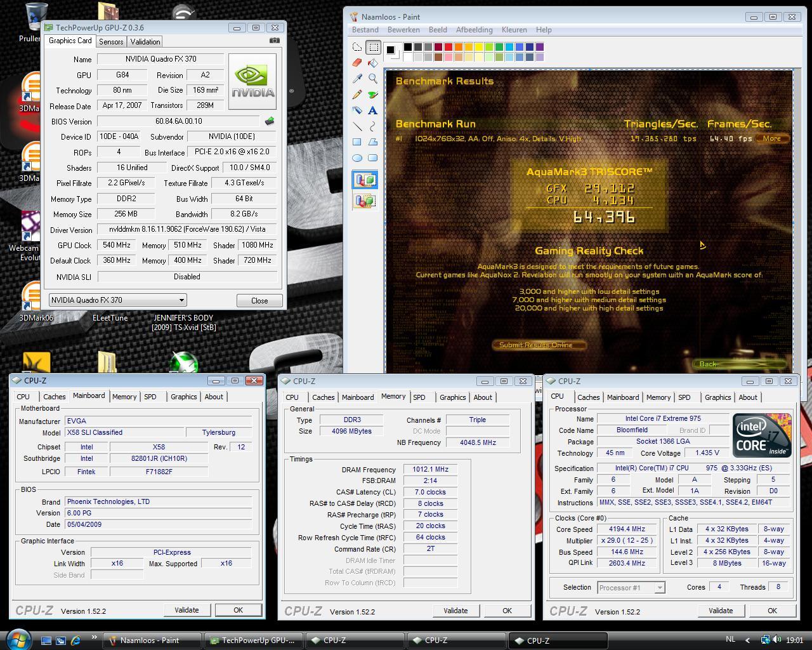Select the Airbrush spray tool

[357, 110]
